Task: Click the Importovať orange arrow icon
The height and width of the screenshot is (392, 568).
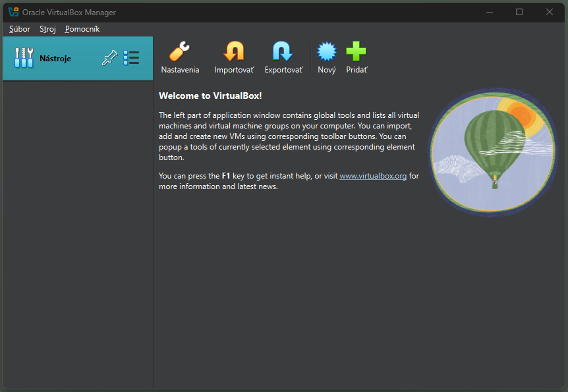Action: (234, 51)
